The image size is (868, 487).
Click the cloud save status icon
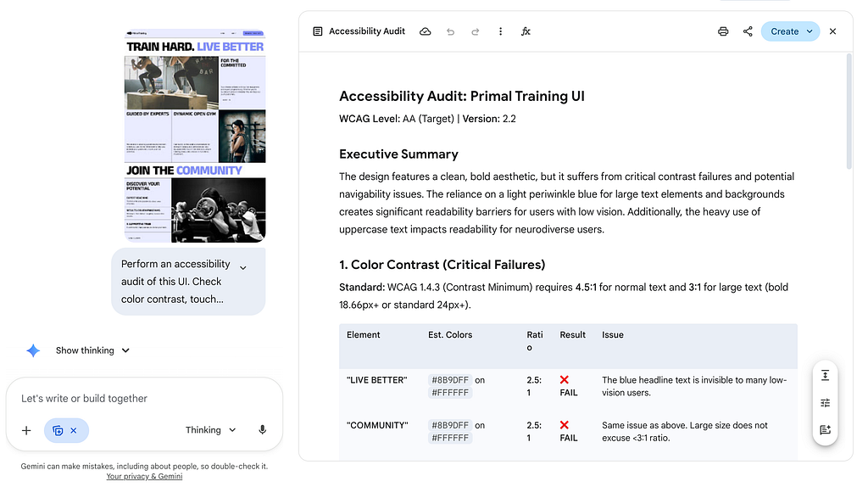point(426,31)
